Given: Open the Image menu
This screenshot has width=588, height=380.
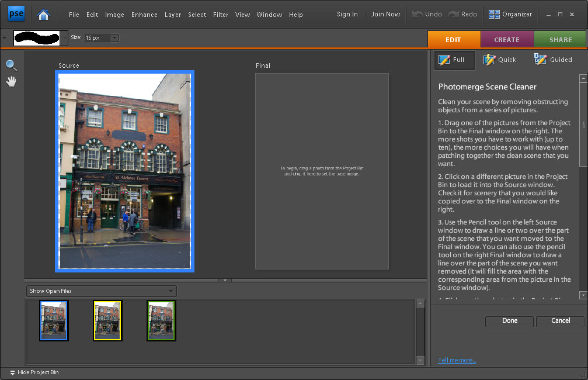Looking at the screenshot, I should (x=114, y=15).
